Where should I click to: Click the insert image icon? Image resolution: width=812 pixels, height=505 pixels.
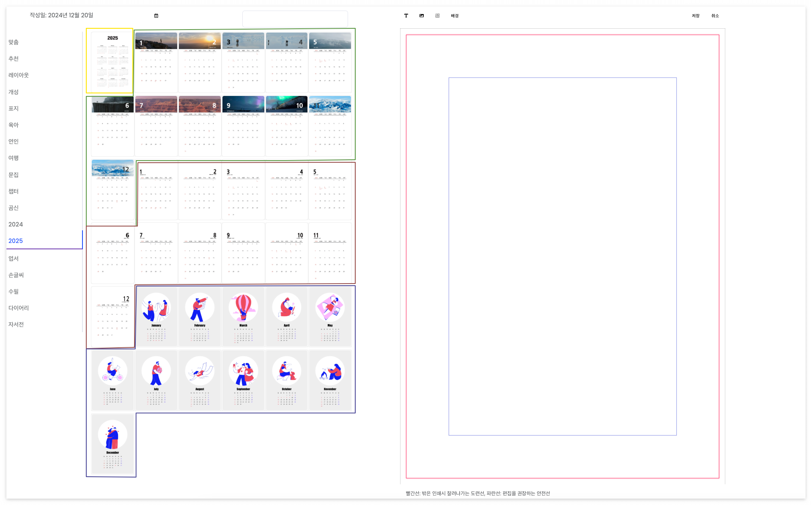422,16
